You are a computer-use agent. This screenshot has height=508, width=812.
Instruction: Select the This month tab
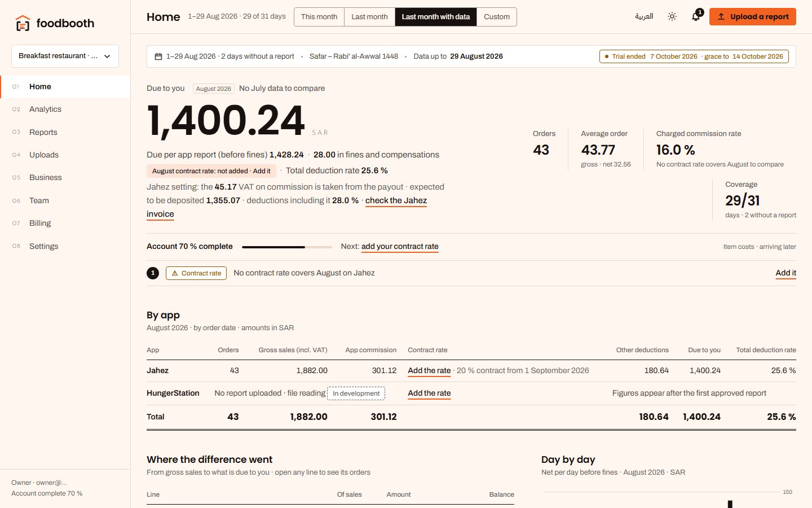tap(319, 16)
